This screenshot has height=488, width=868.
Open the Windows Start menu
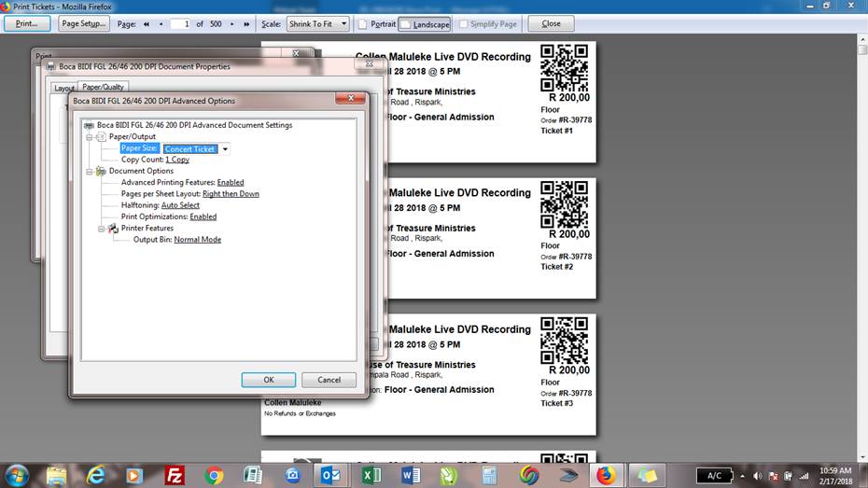(x=17, y=475)
